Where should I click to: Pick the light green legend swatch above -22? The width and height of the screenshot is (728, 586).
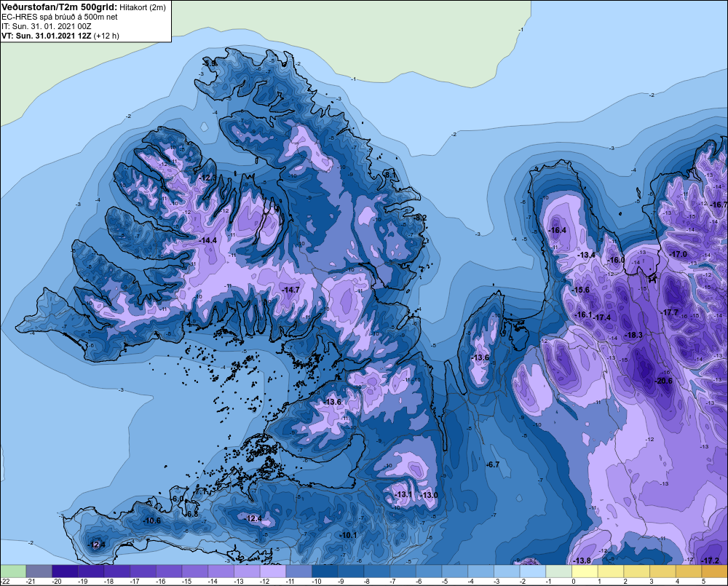point(13,571)
